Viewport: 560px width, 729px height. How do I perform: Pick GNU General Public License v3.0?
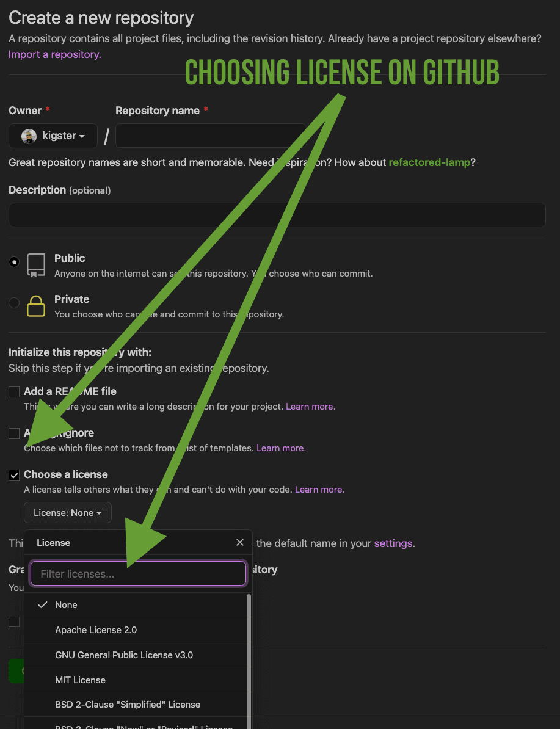(124, 655)
